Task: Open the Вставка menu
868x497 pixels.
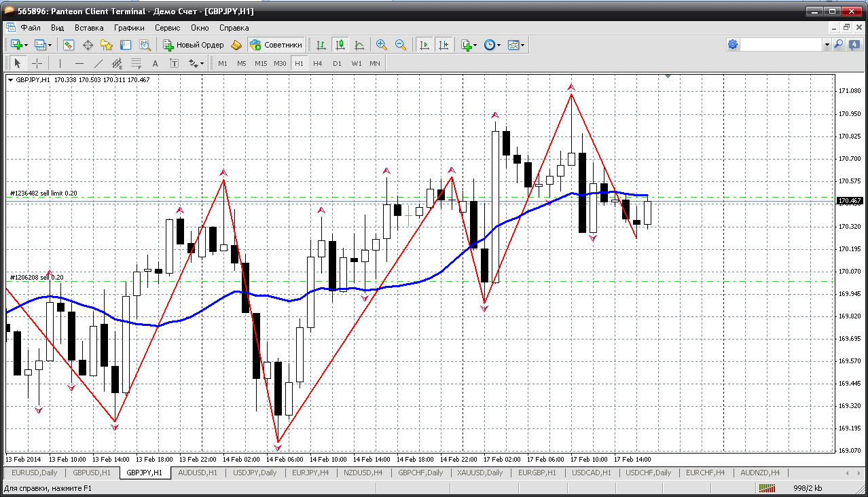Action: [x=89, y=28]
